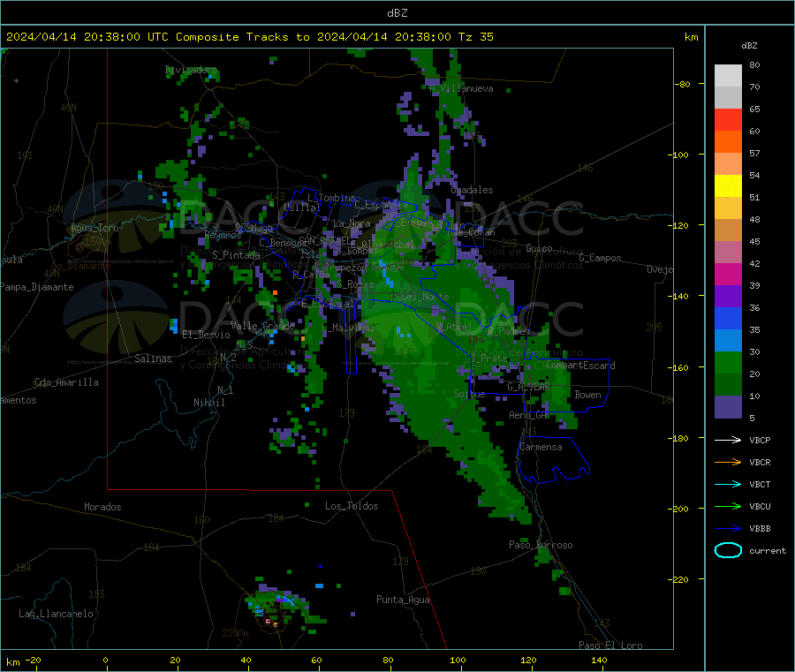Image resolution: width=795 pixels, height=672 pixels.
Task: Click the blue-outlined polygon around Carmensa
Action: coord(553,459)
